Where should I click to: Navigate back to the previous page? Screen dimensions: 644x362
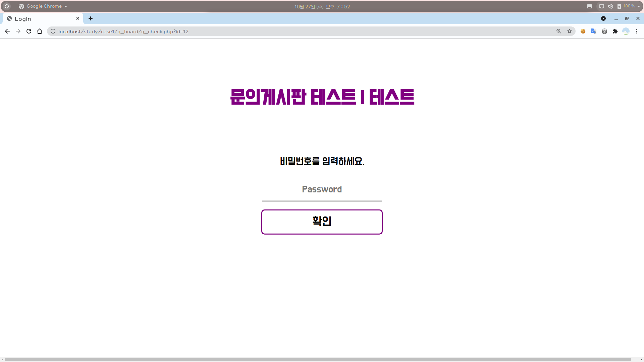pos(7,31)
